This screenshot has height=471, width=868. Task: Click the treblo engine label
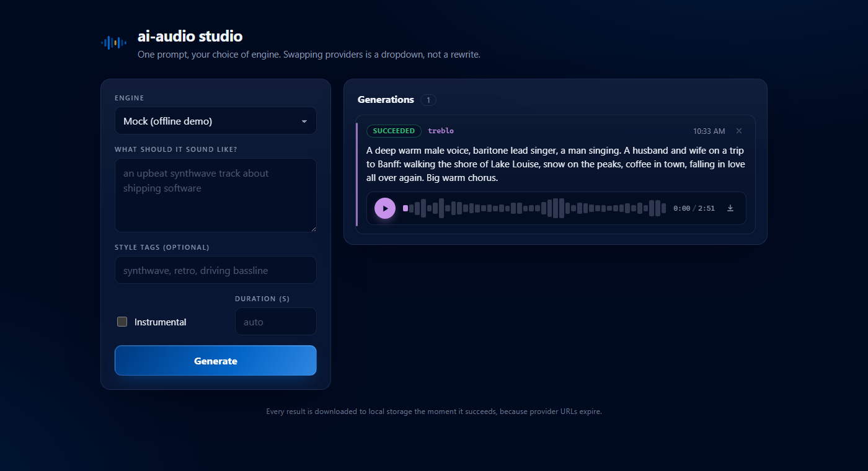441,131
